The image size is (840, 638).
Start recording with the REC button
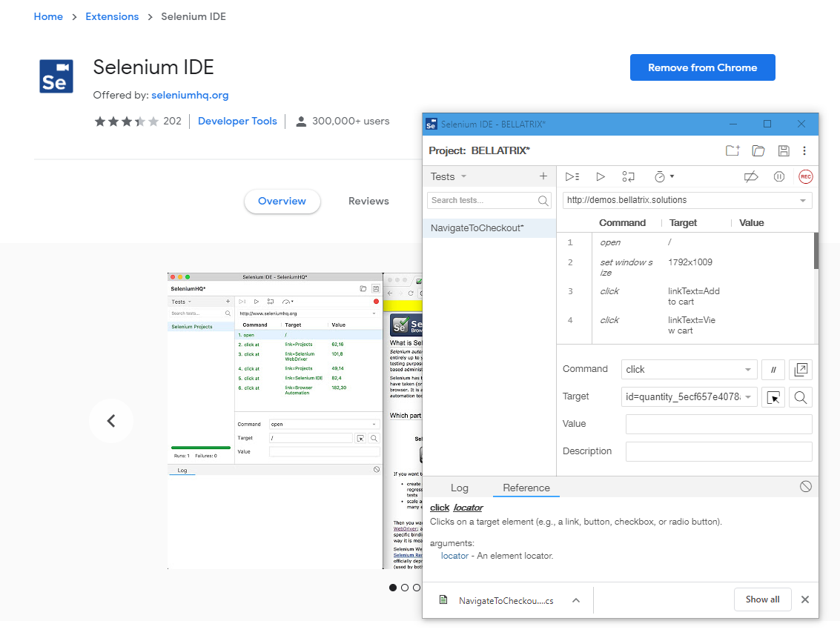click(x=805, y=176)
